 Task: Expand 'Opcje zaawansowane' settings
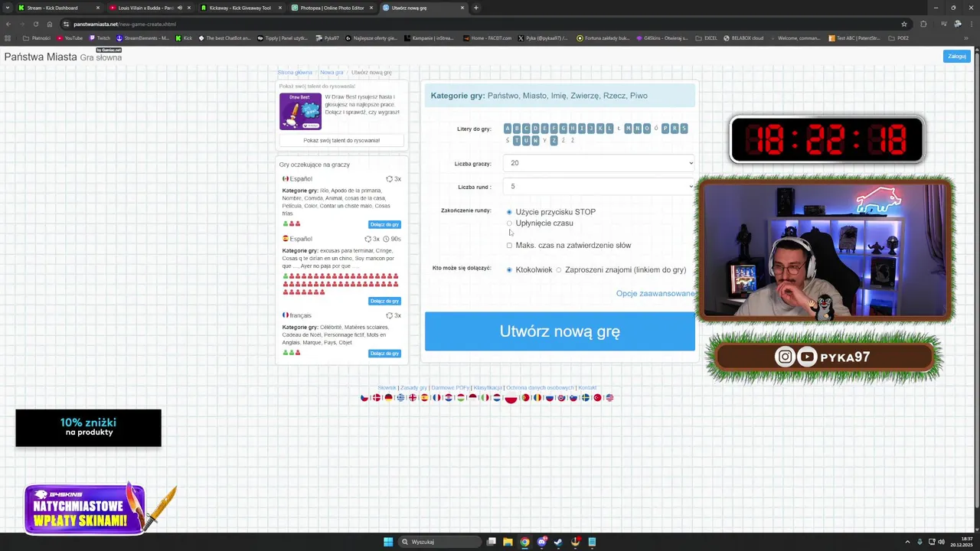click(x=655, y=294)
